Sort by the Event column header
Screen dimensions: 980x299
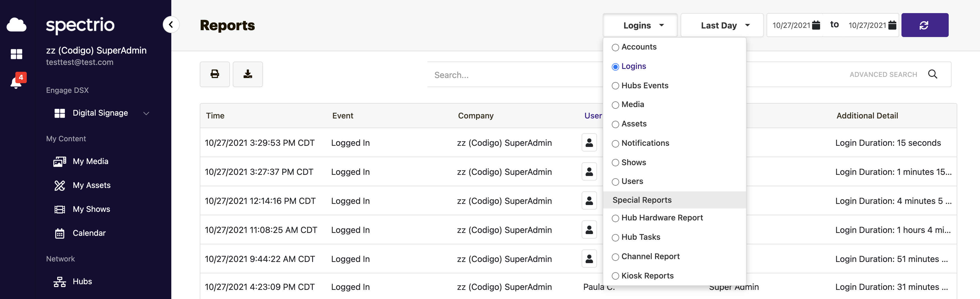(342, 116)
